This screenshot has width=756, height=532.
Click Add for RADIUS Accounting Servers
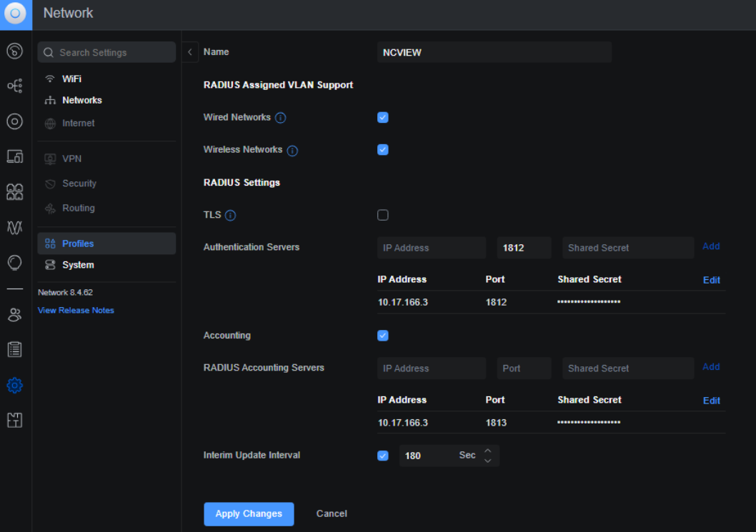point(711,367)
